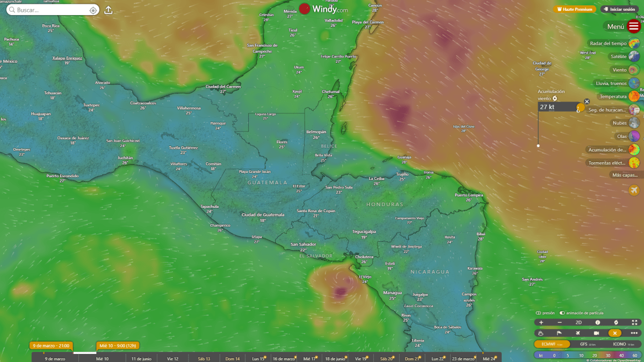Click the share upload icon
This screenshot has height=362, width=644.
pyautogui.click(x=108, y=10)
